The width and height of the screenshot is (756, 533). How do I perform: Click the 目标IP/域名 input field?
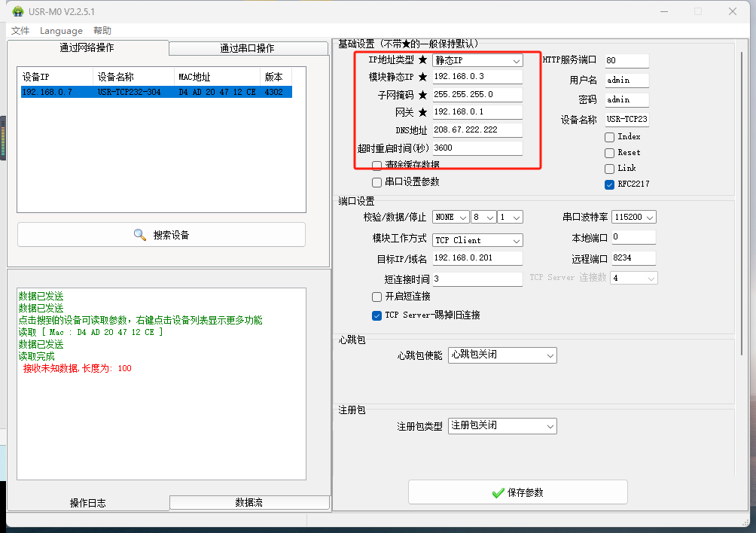477,258
